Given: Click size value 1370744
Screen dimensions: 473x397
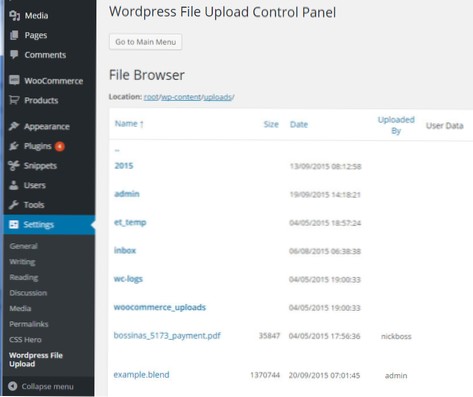Looking at the screenshot, I should point(265,375).
